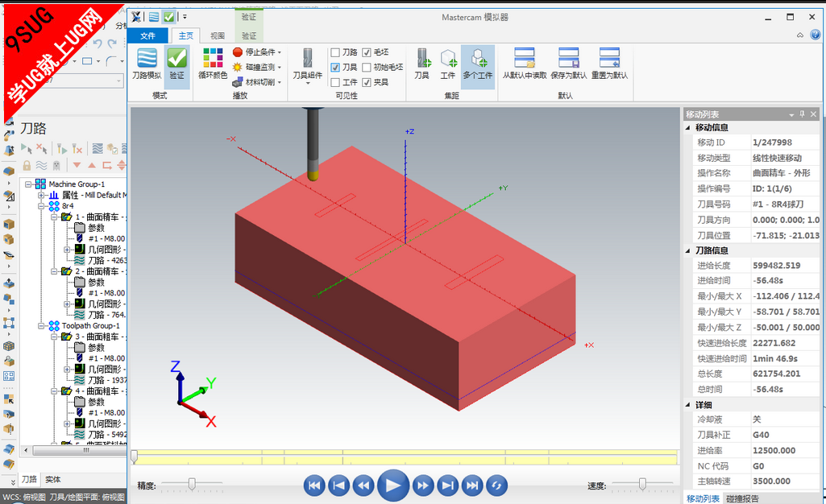Select the 属性 - Mill Default tree item

pyautogui.click(x=89, y=195)
